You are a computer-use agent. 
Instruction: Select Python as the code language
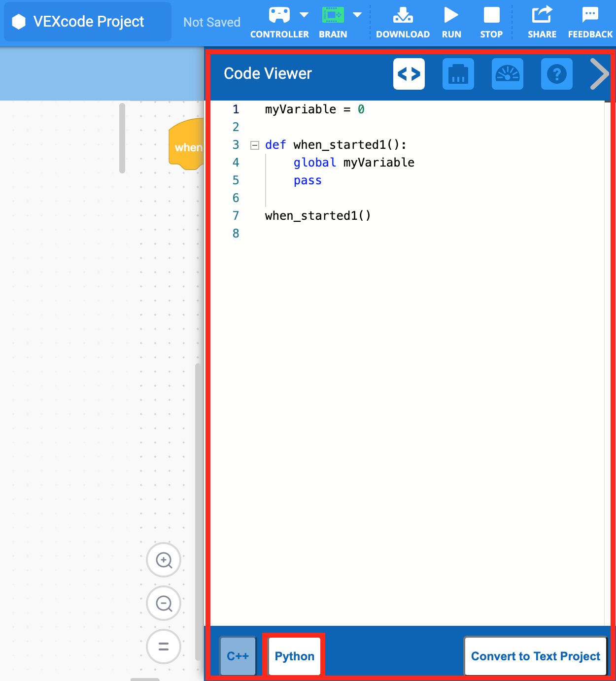[x=294, y=656]
